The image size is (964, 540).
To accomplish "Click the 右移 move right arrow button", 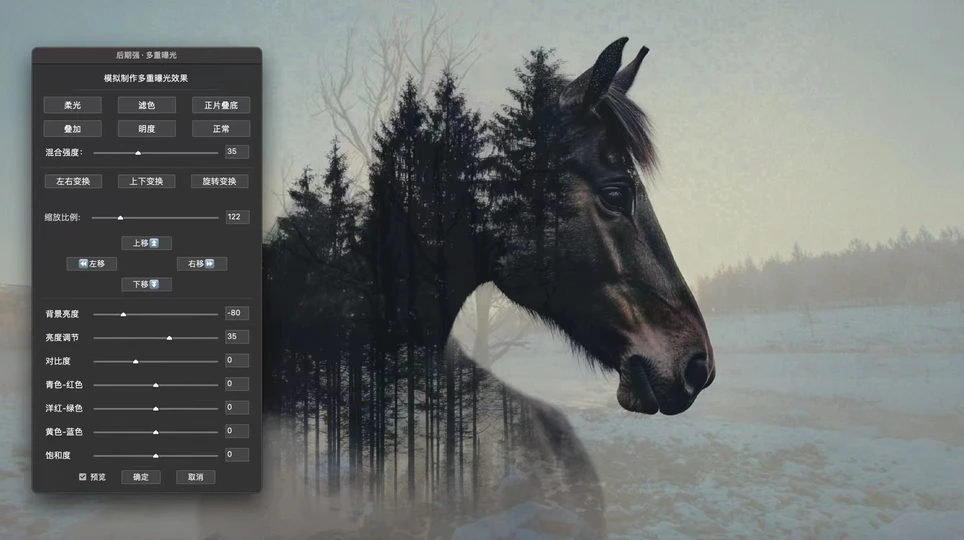I will pyautogui.click(x=202, y=264).
